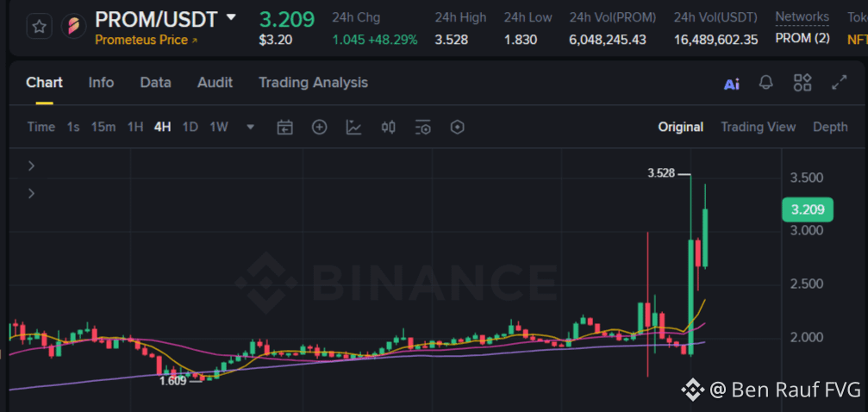Add PROM/USDT to favorites with star icon
Screen dimensions: 868x412
(x=39, y=27)
